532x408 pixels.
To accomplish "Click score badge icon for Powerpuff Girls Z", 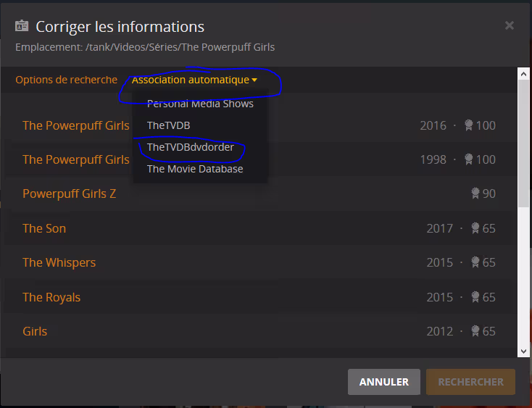I will pos(475,193).
